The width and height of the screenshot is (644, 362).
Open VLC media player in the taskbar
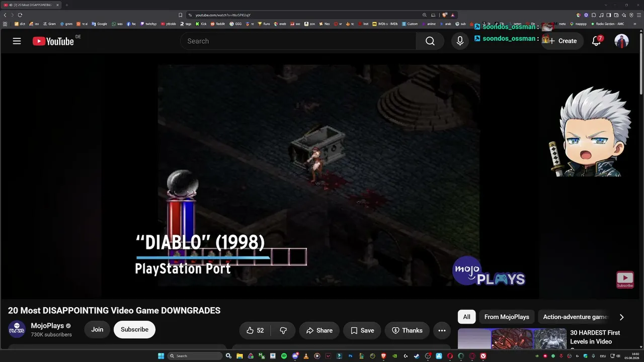[x=306, y=356]
